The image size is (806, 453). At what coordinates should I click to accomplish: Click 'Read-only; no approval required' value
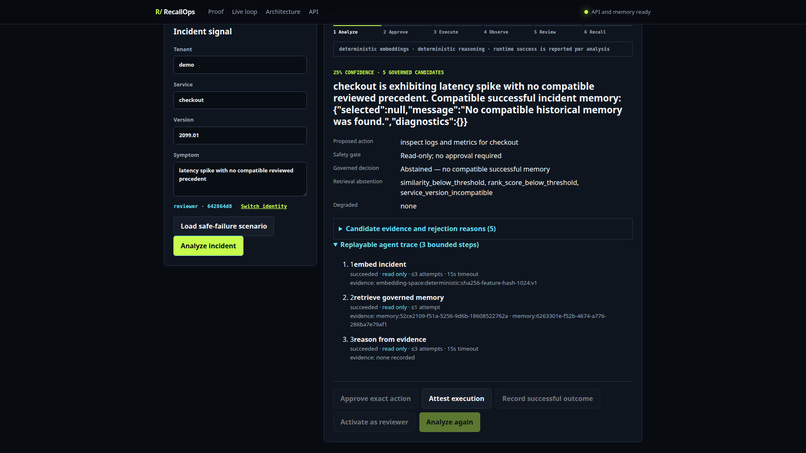[x=451, y=156]
